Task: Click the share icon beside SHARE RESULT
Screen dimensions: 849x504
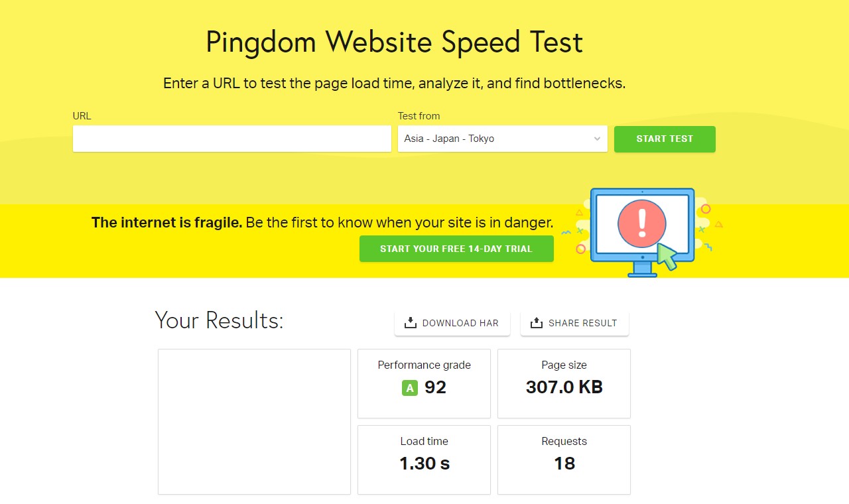Action: point(535,322)
